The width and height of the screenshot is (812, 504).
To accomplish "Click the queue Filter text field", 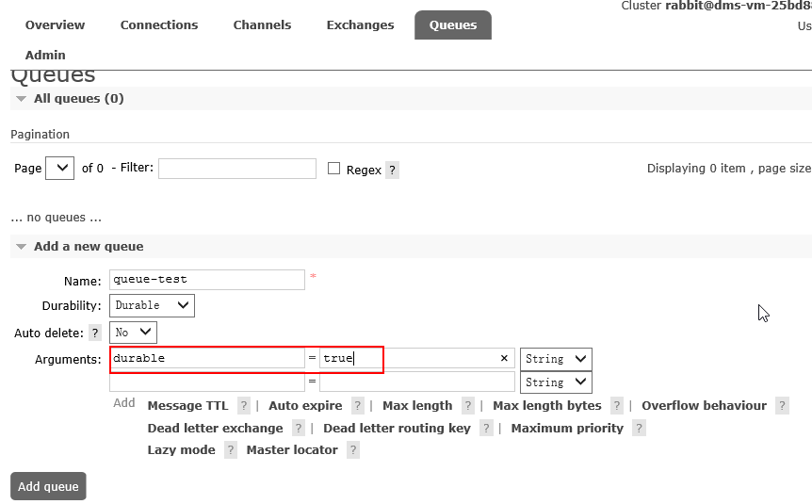I will (236, 169).
